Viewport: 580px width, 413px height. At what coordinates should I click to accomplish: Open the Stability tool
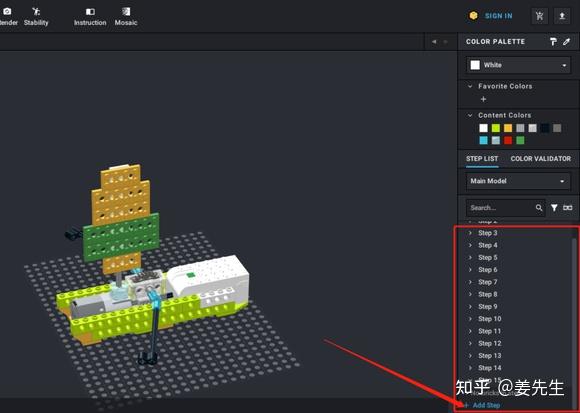pos(36,17)
